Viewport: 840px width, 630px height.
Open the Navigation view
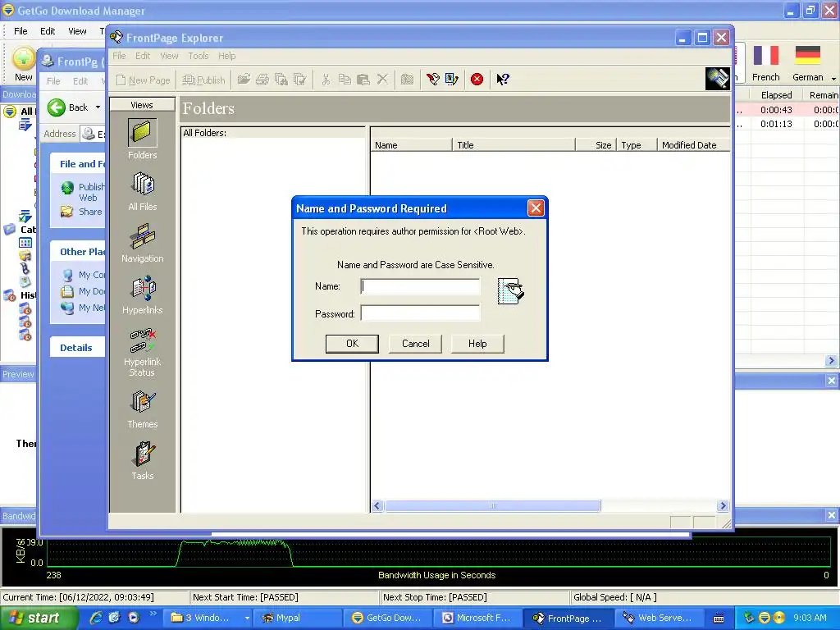tap(143, 243)
